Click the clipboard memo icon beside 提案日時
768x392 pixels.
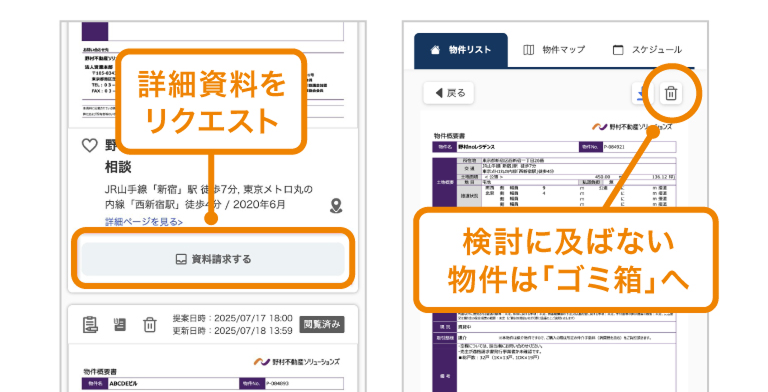[x=90, y=324]
